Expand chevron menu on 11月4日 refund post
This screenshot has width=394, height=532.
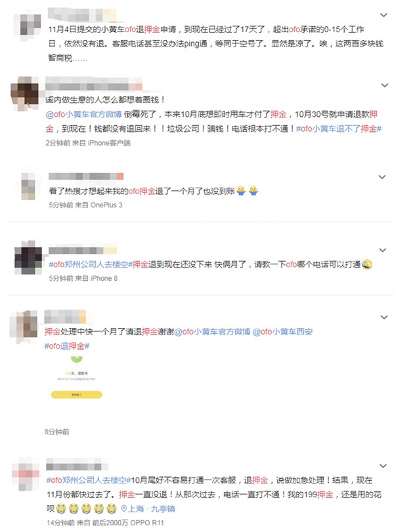(x=383, y=15)
